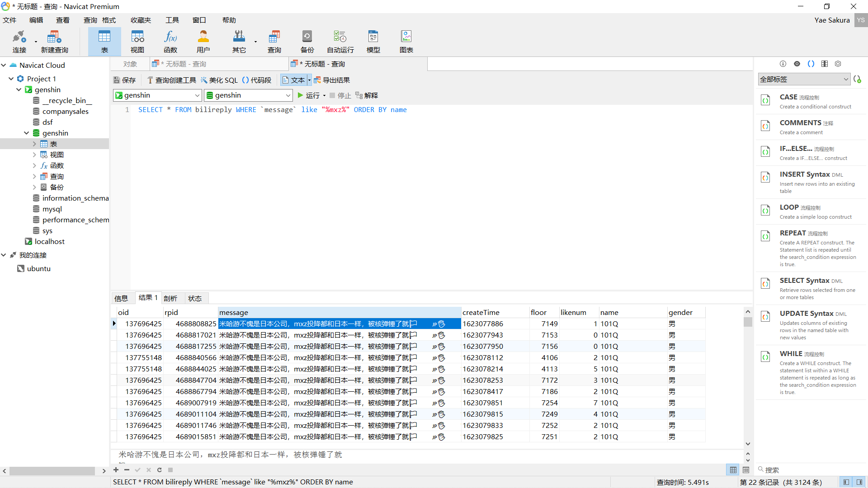Screen dimensions: 868x488
Task: Switch to the 剖析 result tab
Action: tap(170, 298)
